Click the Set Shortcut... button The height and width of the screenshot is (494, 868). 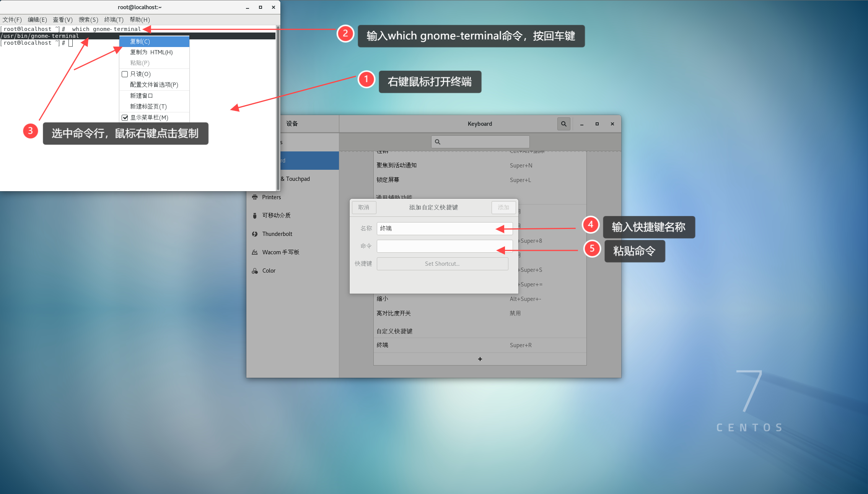(442, 264)
